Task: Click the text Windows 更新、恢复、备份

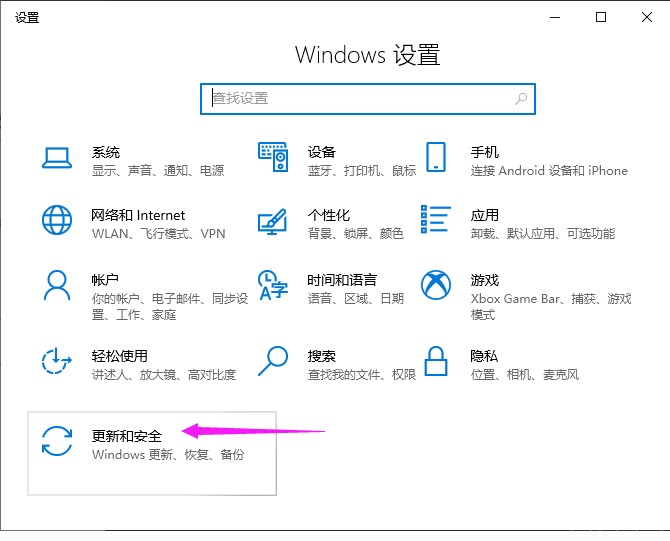Action: click(168, 454)
